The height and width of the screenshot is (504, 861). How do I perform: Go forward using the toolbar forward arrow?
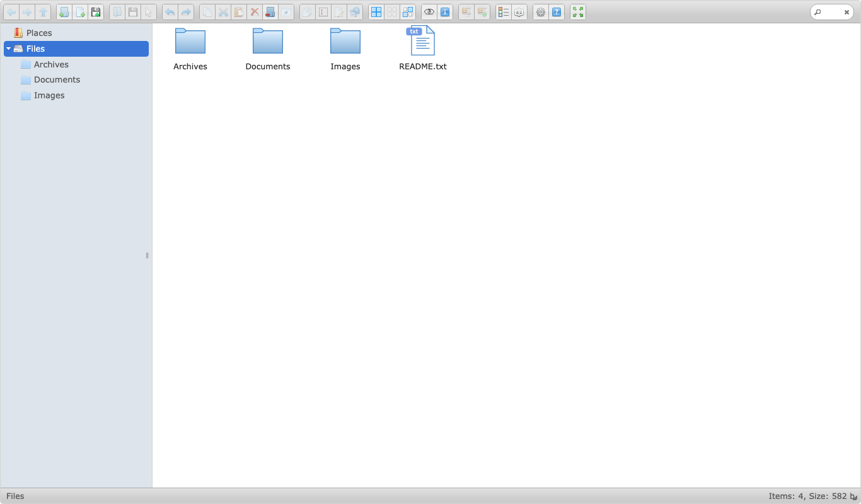(x=27, y=12)
